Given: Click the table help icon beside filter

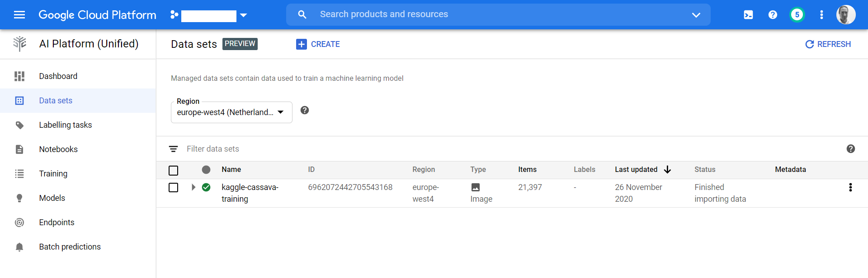Looking at the screenshot, I should point(850,149).
